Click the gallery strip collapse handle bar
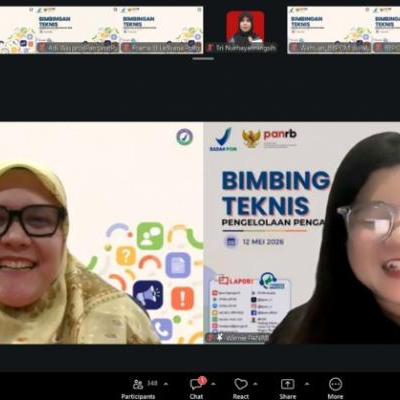Viewport: 400px width, 400px height. click(203, 59)
